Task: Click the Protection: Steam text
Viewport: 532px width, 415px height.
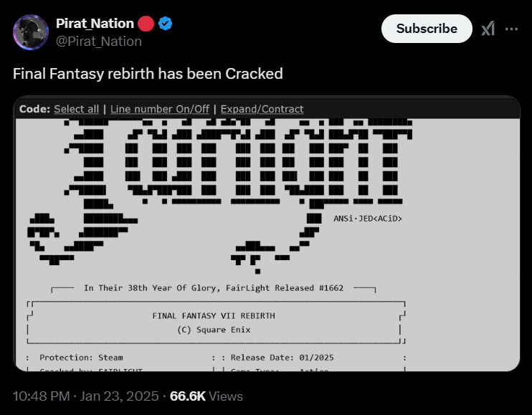Action: pyautogui.click(x=82, y=358)
